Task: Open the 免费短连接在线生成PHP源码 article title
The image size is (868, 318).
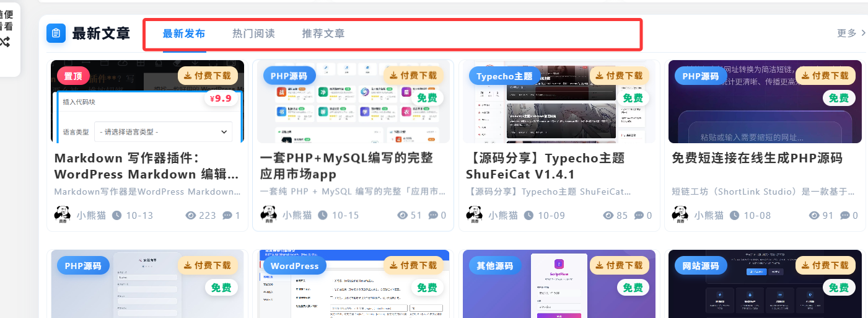Action: tap(757, 158)
